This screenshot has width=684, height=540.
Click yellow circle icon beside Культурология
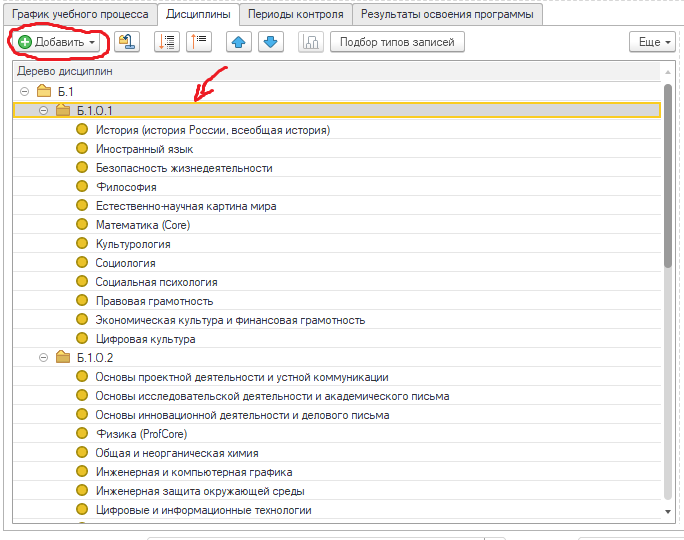(82, 243)
